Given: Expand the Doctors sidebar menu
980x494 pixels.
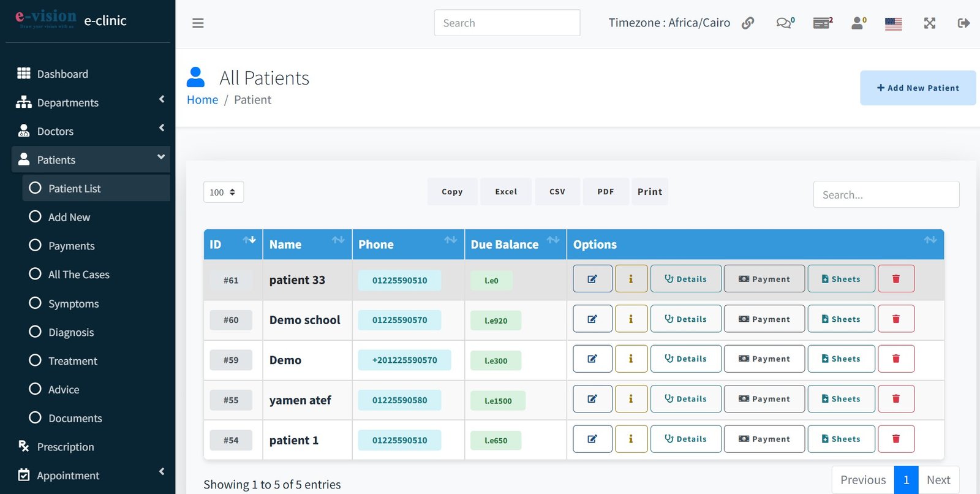Looking at the screenshot, I should (x=55, y=131).
